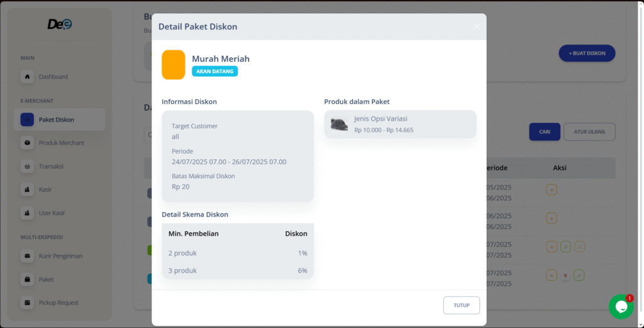The height and width of the screenshot is (328, 644).
Task: Click the CARI search button
Action: [x=545, y=132]
